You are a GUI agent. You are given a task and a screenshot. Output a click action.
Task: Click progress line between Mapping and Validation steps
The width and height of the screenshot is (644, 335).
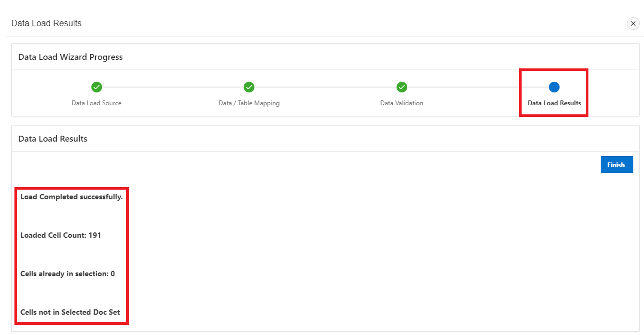point(325,87)
